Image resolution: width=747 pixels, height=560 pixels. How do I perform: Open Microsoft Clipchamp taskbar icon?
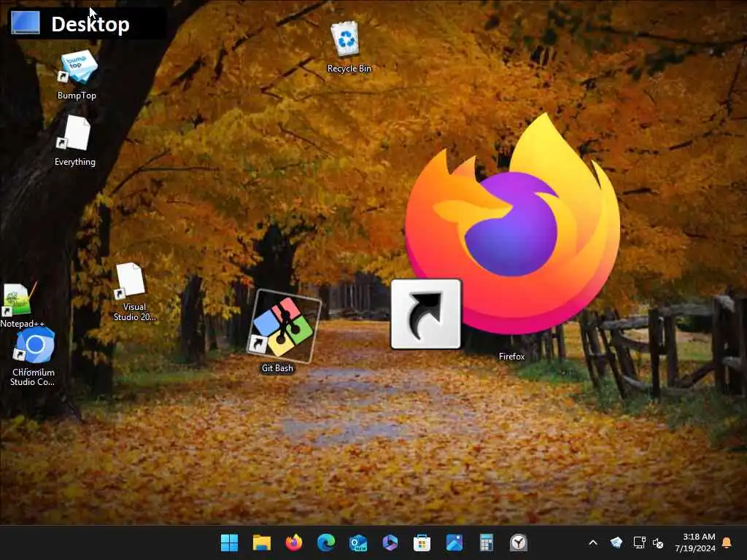pos(390,542)
